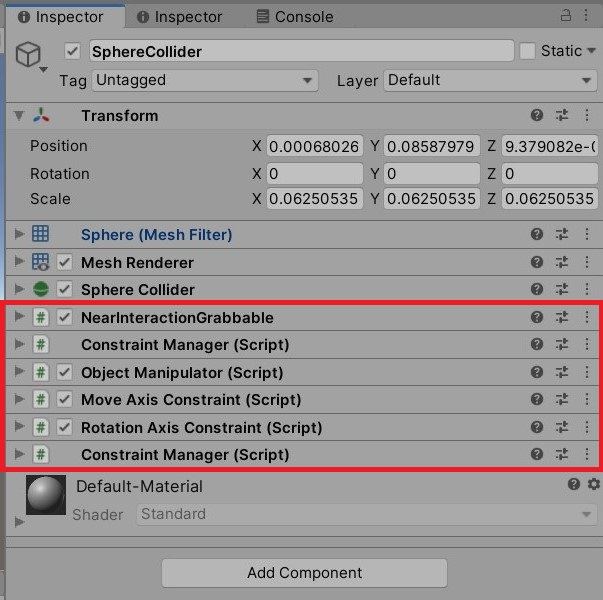Disable NearInteractionGrabbable checkbox
The width and height of the screenshot is (603, 600).
click(65, 317)
